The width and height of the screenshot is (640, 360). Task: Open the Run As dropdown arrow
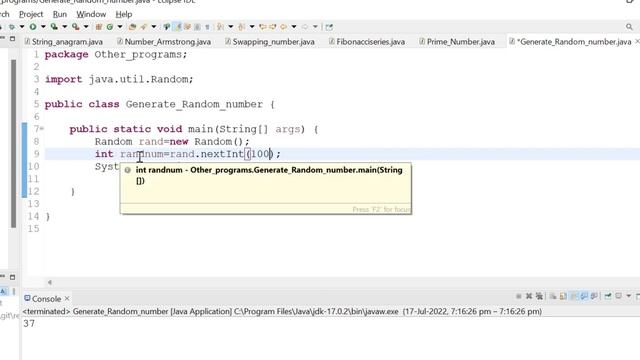43,27
